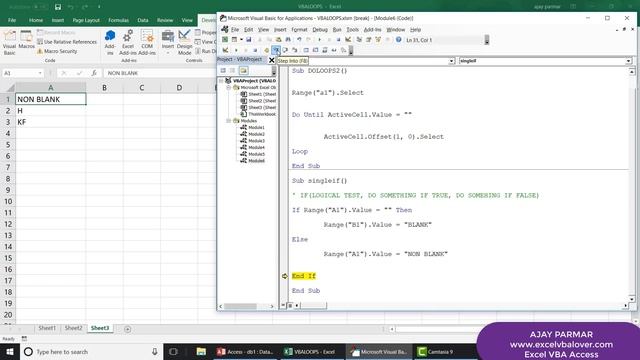
Task: Switch to the Formulas ribbon tab in Excel
Action: tap(118, 20)
